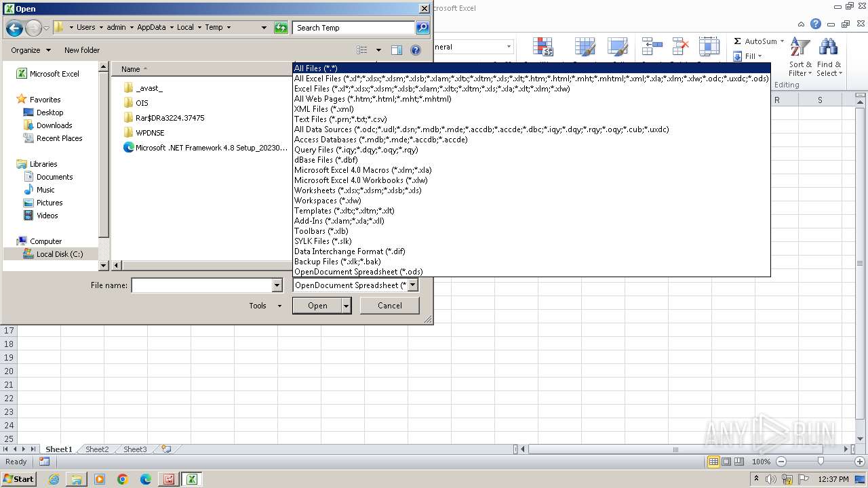Show the preview pane icon
The height and width of the screenshot is (488, 868).
coord(397,50)
